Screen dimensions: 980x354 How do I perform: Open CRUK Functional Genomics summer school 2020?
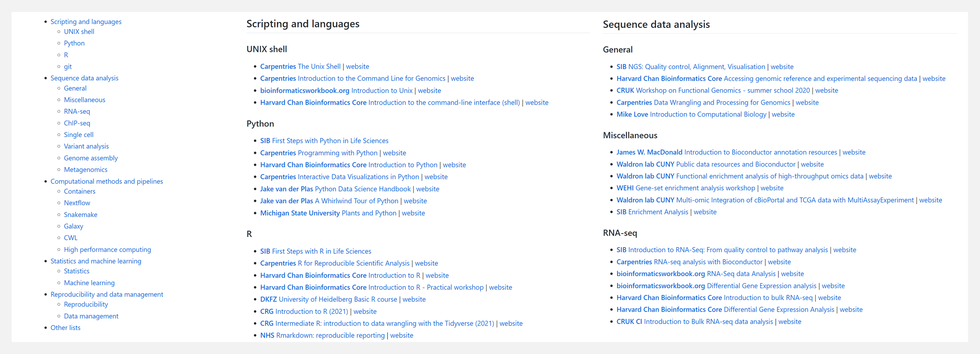point(713,90)
